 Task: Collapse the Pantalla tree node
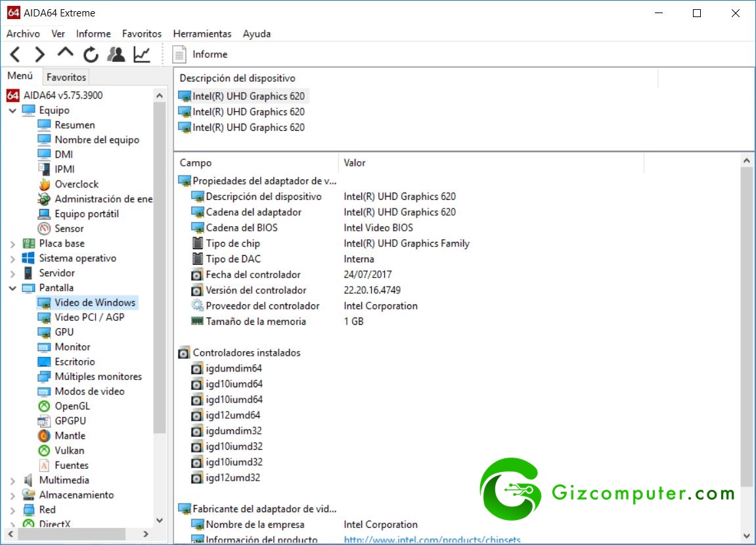[12, 288]
